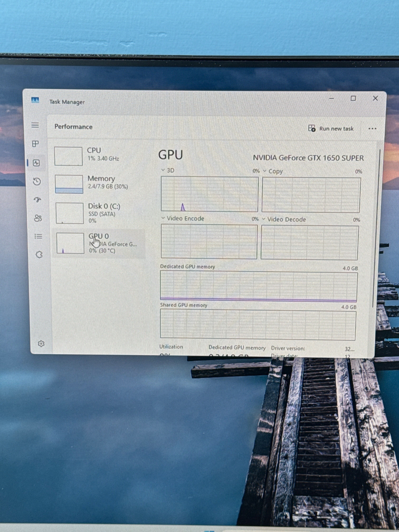
Task: Click the NVIDIA GeForce GTX 1650 SUPER label
Action: (308, 158)
